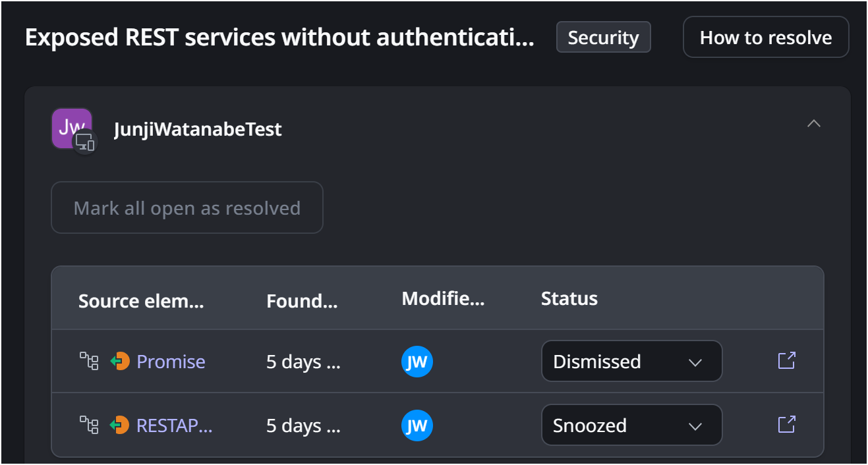Click the tree structure icon beside RESTAP
Viewport: 868px width, 465px height.
[89, 425]
